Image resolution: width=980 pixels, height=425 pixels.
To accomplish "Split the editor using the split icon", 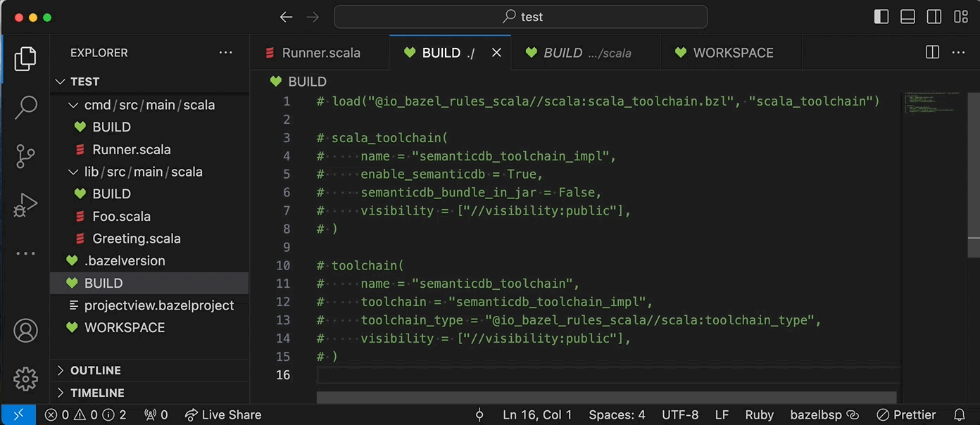I will (932, 51).
